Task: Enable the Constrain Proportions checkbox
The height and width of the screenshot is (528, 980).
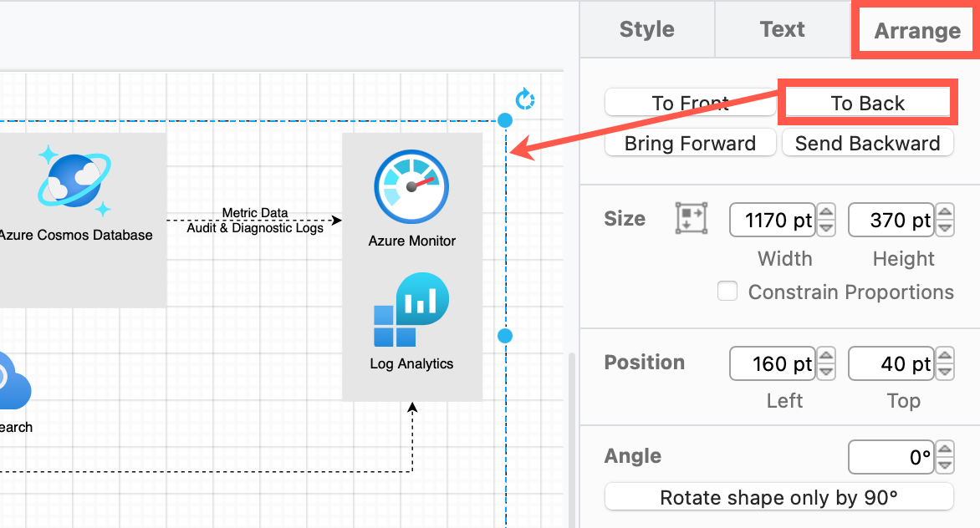Action: point(727,291)
